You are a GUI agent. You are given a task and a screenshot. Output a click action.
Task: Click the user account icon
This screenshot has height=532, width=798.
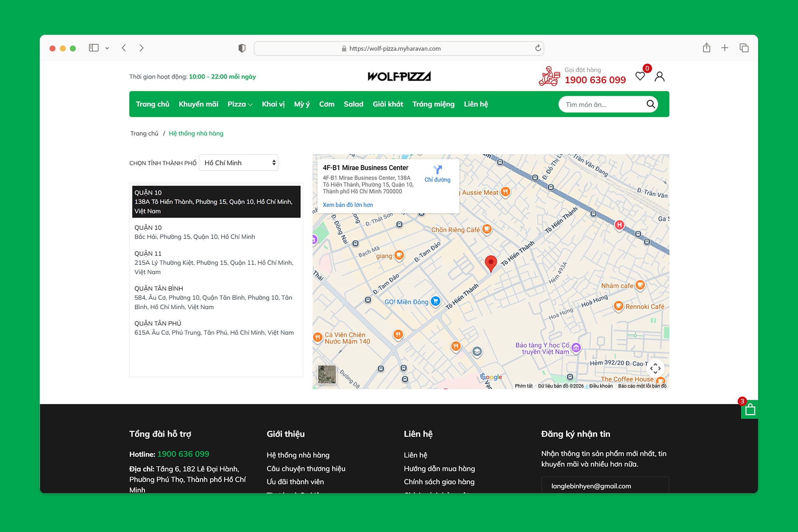coord(660,76)
